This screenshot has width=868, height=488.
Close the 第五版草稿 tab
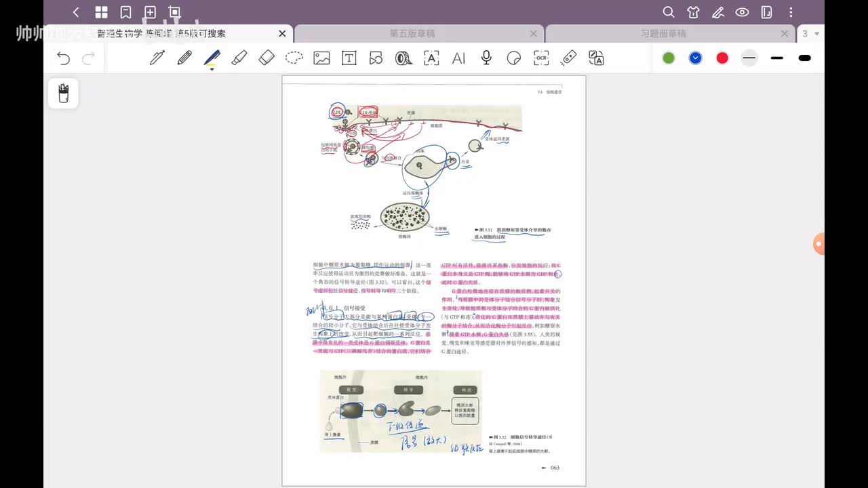534,34
